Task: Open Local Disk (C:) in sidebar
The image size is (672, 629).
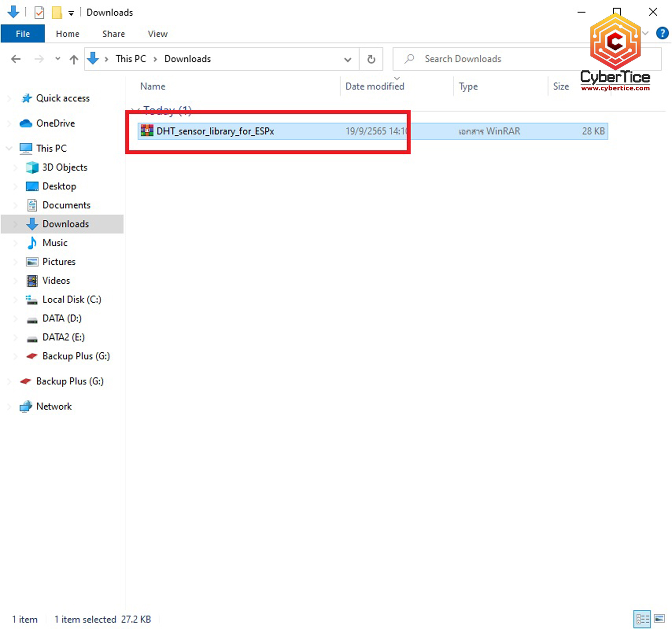Action: tap(72, 300)
